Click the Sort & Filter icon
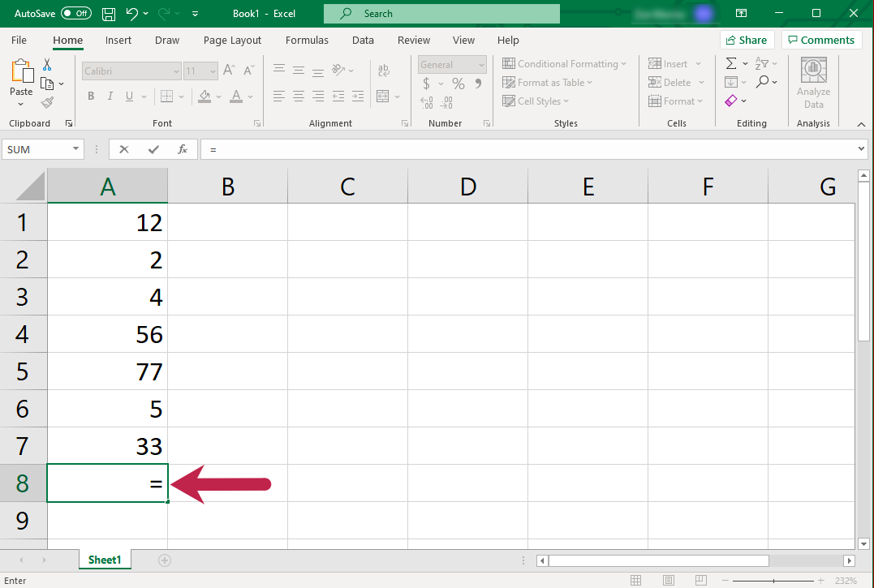 (x=761, y=63)
